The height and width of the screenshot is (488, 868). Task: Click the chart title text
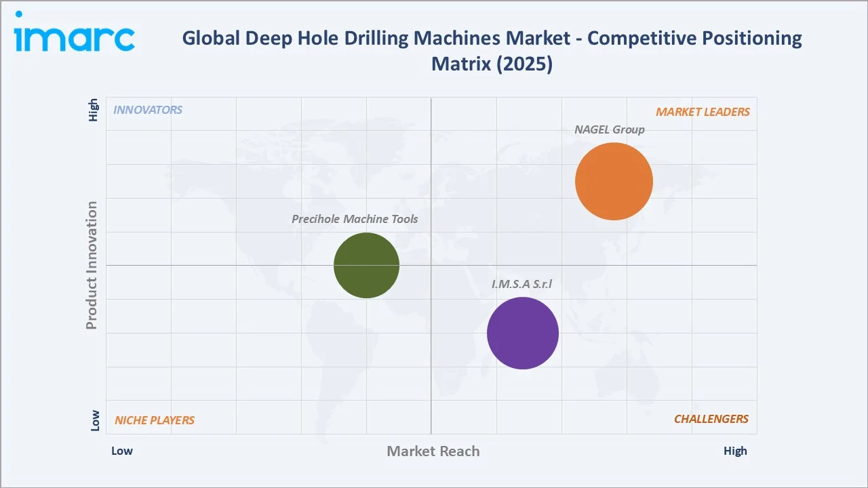pos(492,51)
